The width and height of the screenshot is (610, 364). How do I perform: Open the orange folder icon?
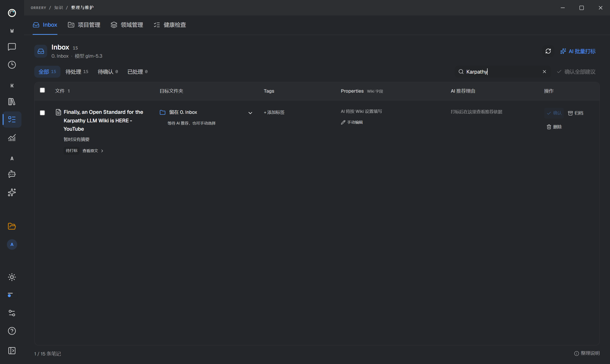(12, 226)
